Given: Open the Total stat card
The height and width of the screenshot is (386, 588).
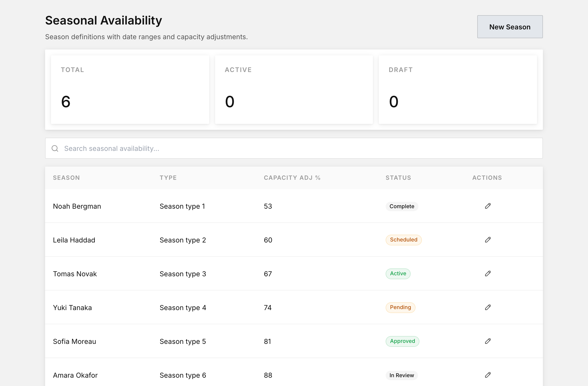Looking at the screenshot, I should 130,90.
